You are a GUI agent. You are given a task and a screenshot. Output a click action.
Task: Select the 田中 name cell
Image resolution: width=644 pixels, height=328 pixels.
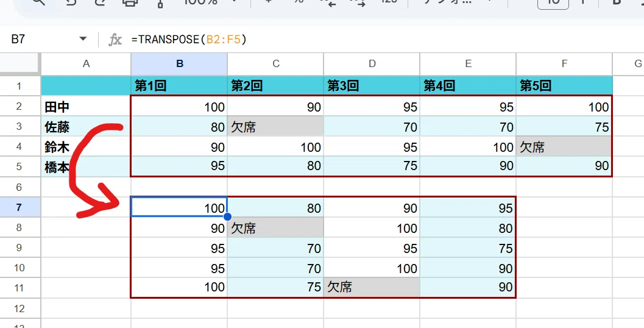pyautogui.click(x=86, y=106)
